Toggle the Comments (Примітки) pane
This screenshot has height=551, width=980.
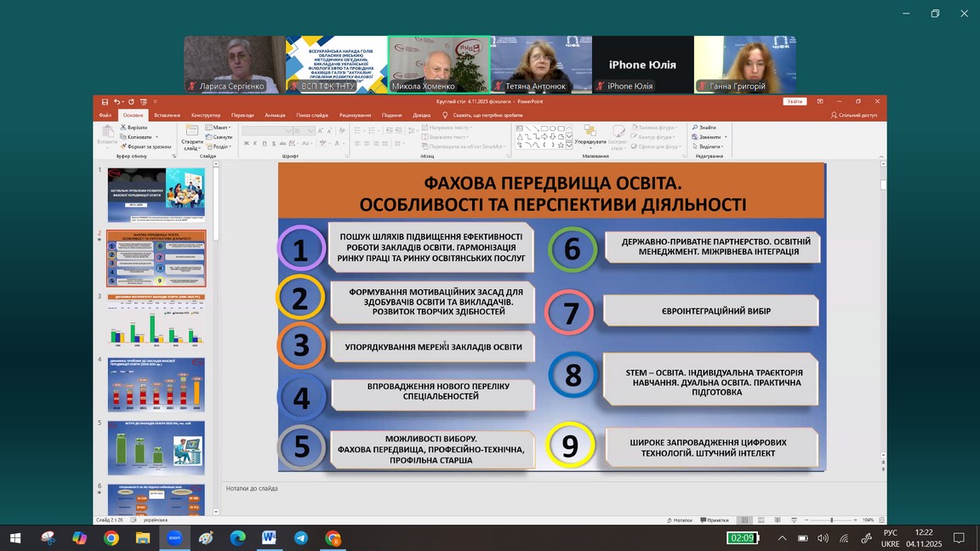coord(715,520)
